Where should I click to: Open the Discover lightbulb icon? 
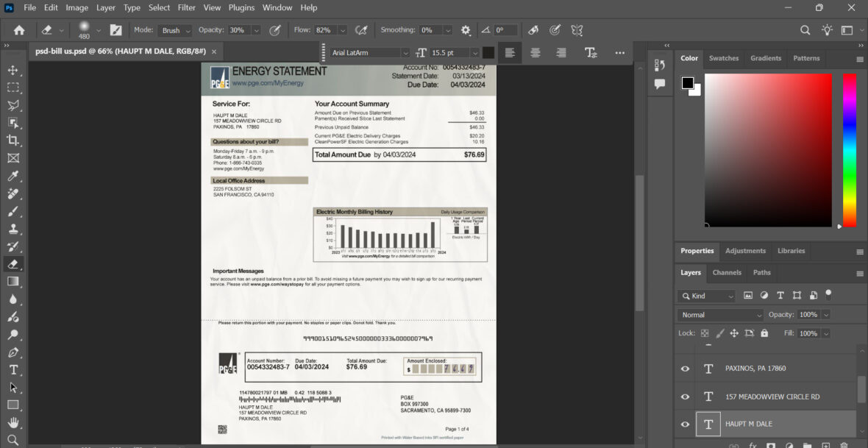pos(827,30)
